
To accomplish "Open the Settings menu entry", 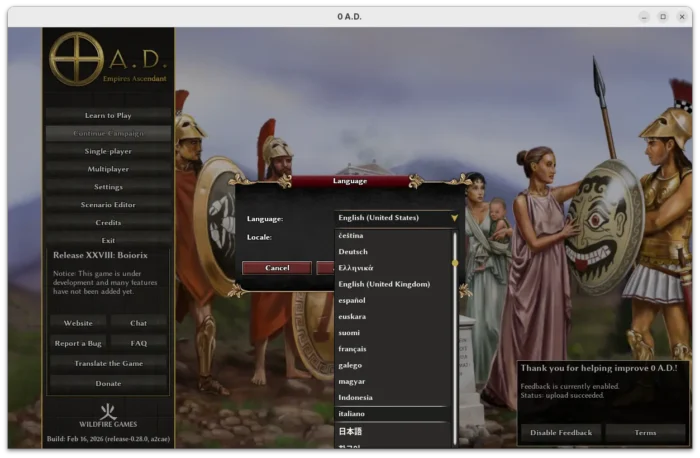I will pyautogui.click(x=108, y=187).
